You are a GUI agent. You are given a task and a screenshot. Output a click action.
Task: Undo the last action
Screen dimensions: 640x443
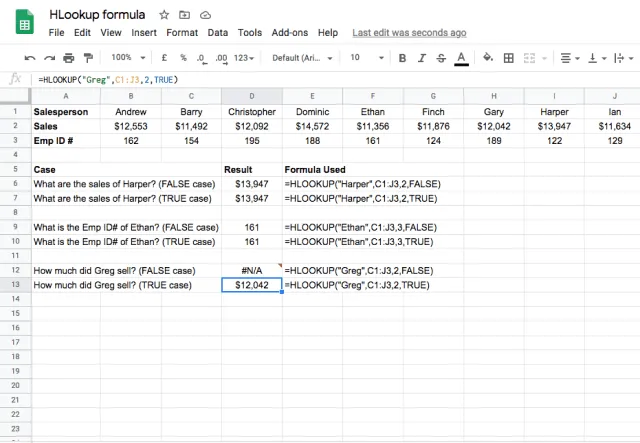click(x=30, y=58)
